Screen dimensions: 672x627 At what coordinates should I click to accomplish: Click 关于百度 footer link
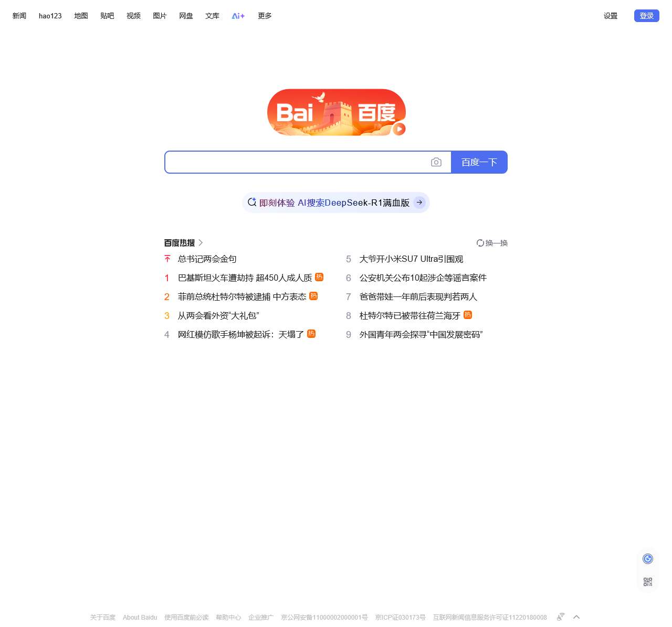click(103, 617)
